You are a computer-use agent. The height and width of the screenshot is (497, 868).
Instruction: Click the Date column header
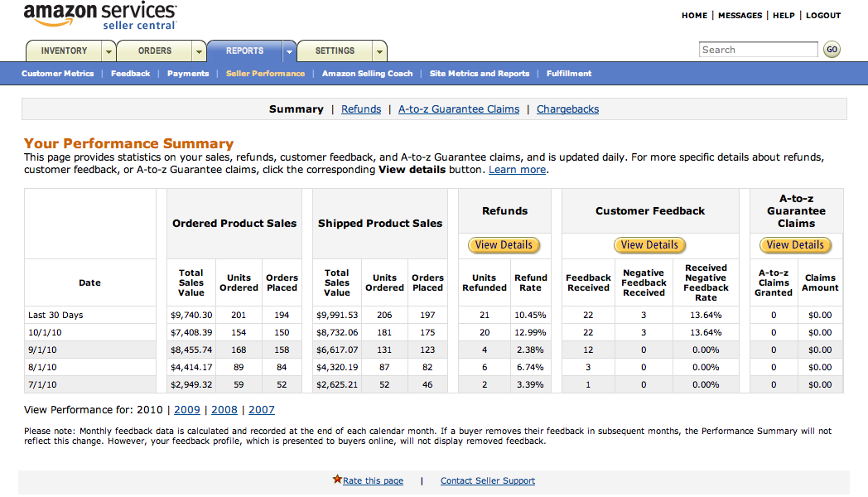pos(89,282)
